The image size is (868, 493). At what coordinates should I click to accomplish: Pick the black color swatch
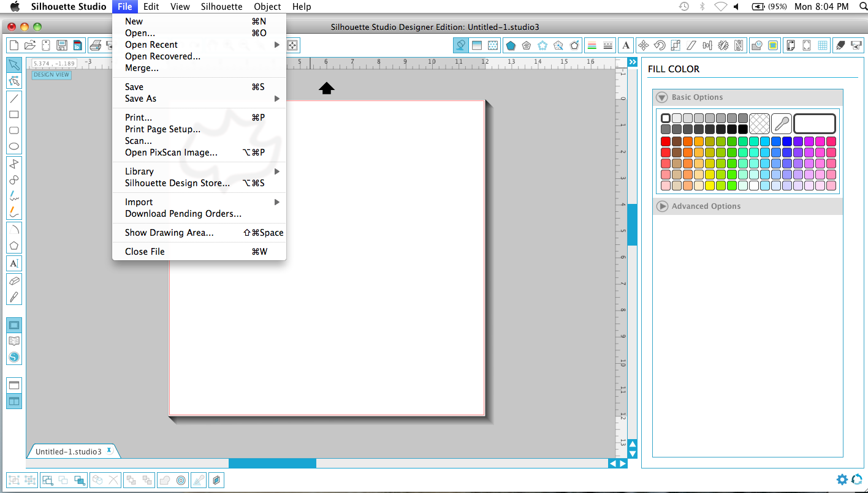pos(743,129)
